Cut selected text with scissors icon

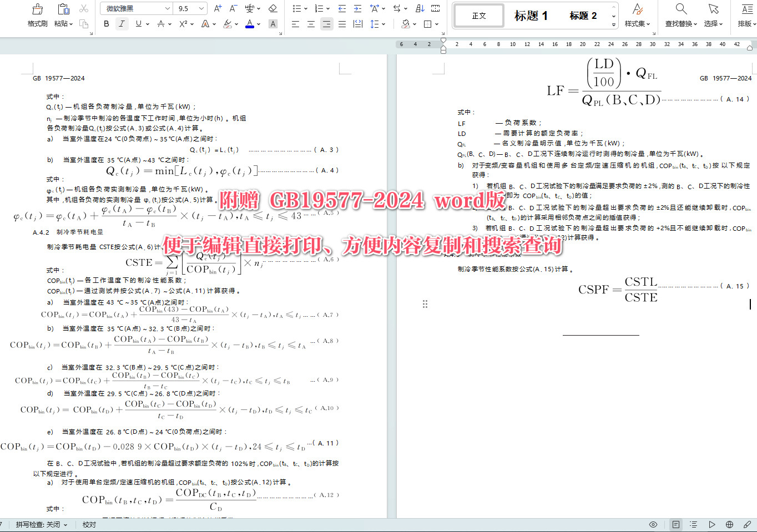click(84, 8)
